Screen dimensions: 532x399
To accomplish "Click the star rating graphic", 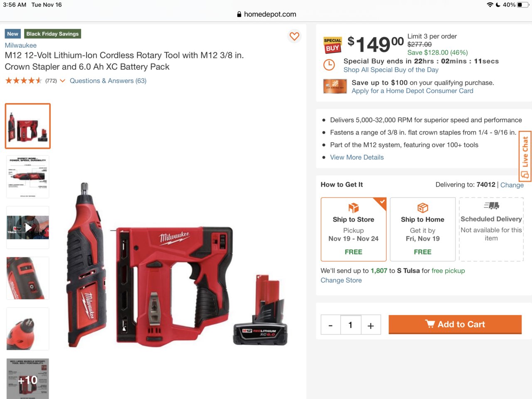I will pyautogui.click(x=24, y=81).
